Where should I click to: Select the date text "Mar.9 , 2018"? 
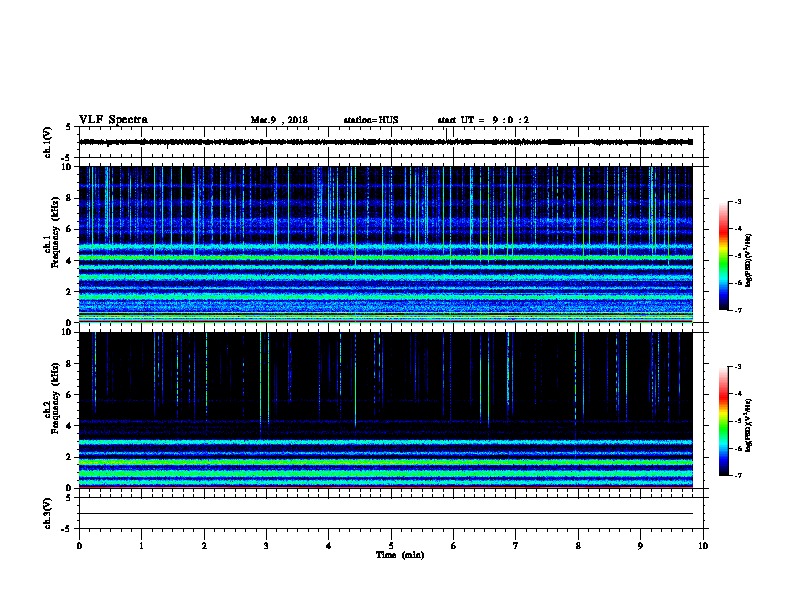pos(279,120)
